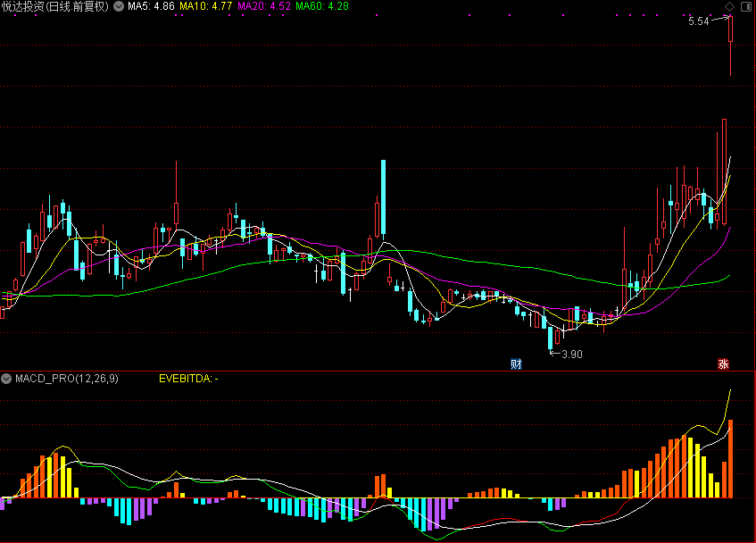Click the magenta MA20 indicator label
Screen dimensions: 756x543
pos(263,6)
